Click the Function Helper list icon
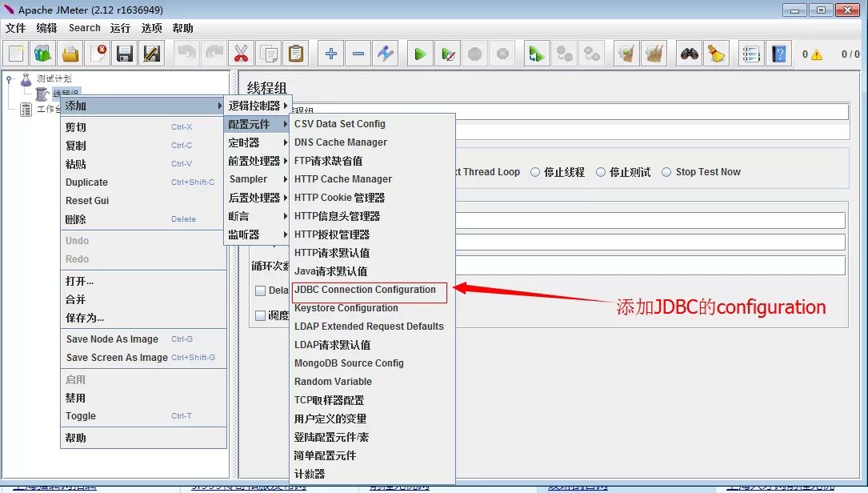 tap(751, 54)
